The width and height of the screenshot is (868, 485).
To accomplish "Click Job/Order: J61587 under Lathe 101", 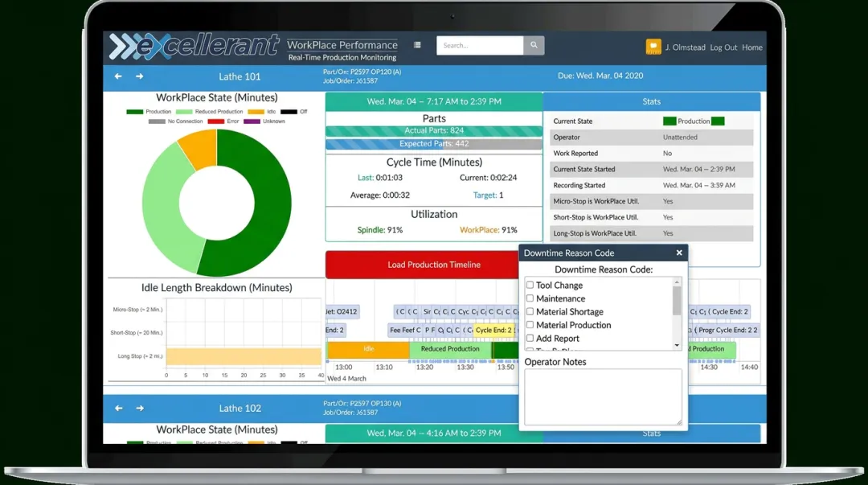I will point(350,81).
